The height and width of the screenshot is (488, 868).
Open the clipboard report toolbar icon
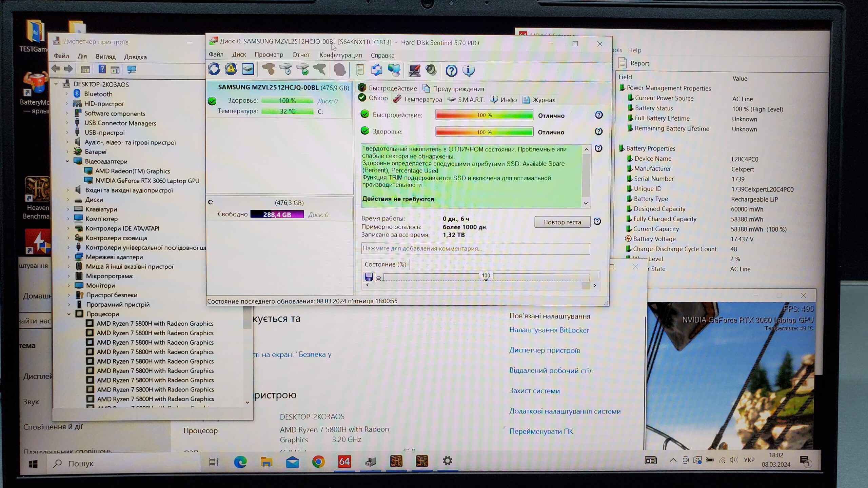pos(360,70)
